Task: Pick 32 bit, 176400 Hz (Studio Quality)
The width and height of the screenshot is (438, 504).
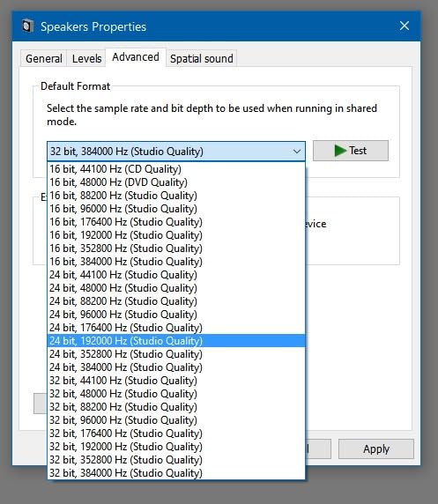Action: click(x=176, y=434)
